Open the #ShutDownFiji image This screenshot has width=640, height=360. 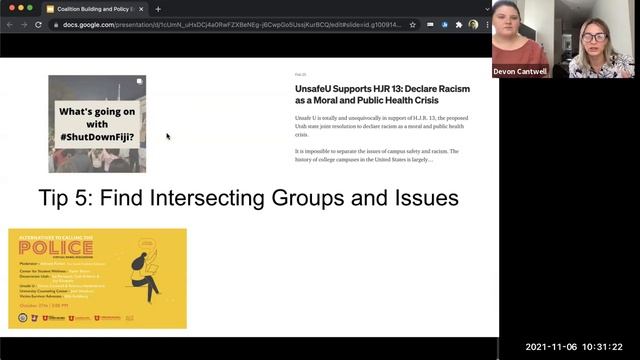click(x=97, y=124)
